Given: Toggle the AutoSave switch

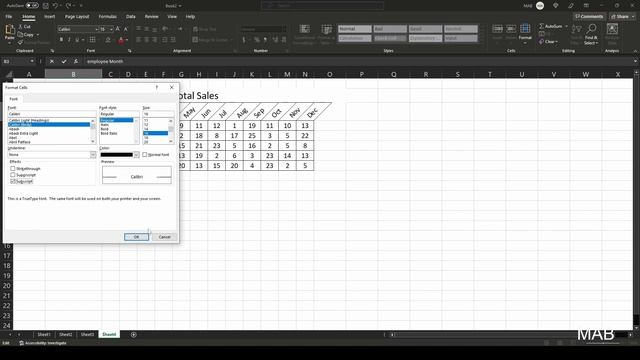Looking at the screenshot, I should tap(32, 6).
